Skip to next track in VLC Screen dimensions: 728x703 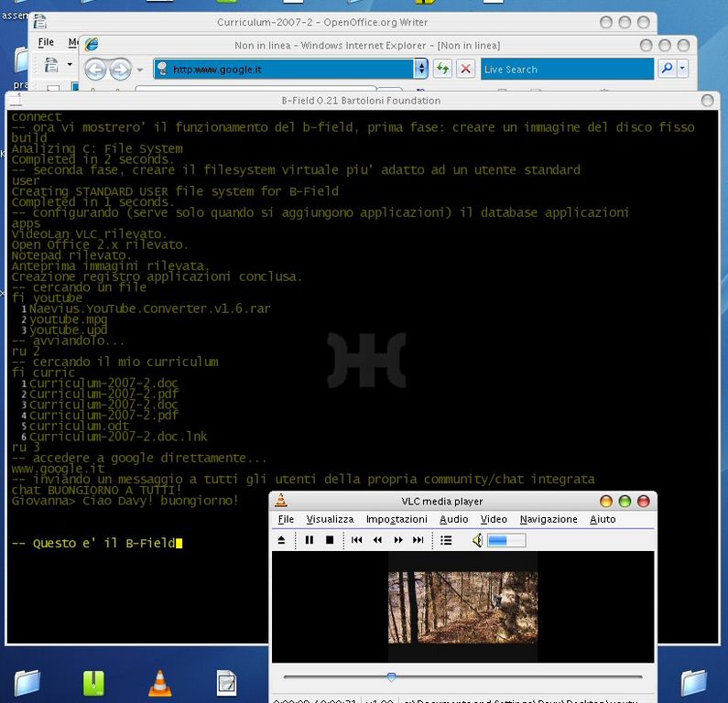[418, 540]
